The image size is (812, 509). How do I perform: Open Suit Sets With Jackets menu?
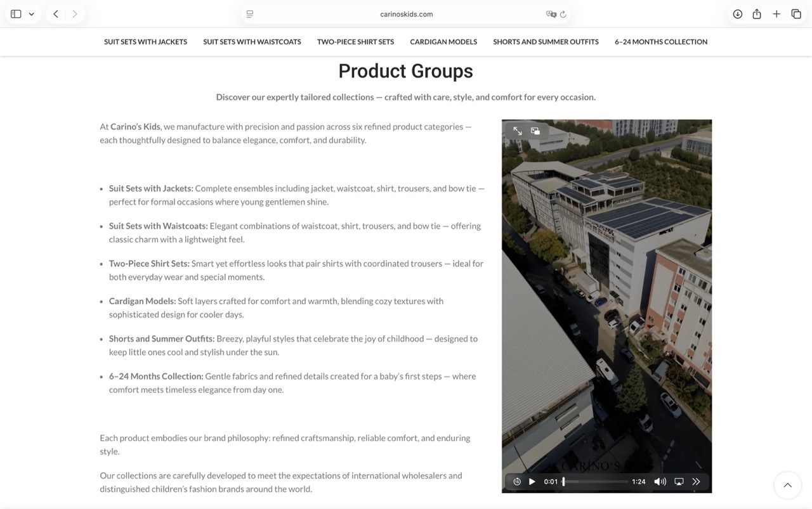(145, 42)
